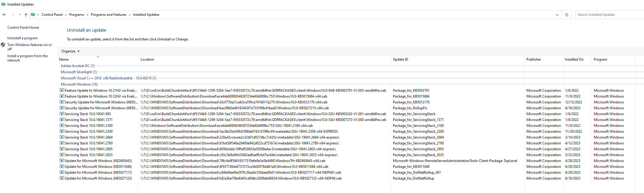
Task: Select Servicing Stack 10.0.19041.3025 icon
Action: click(x=62, y=155)
